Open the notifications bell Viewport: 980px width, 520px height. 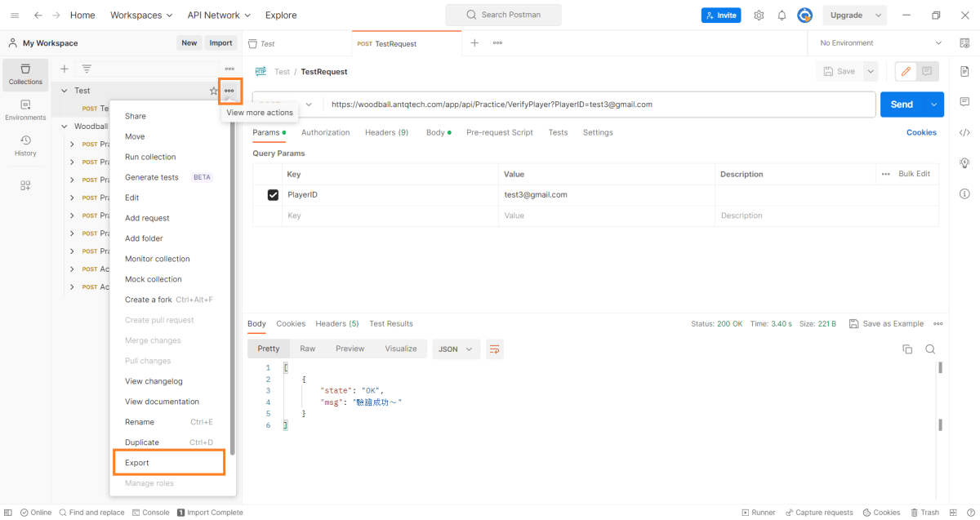tap(782, 15)
